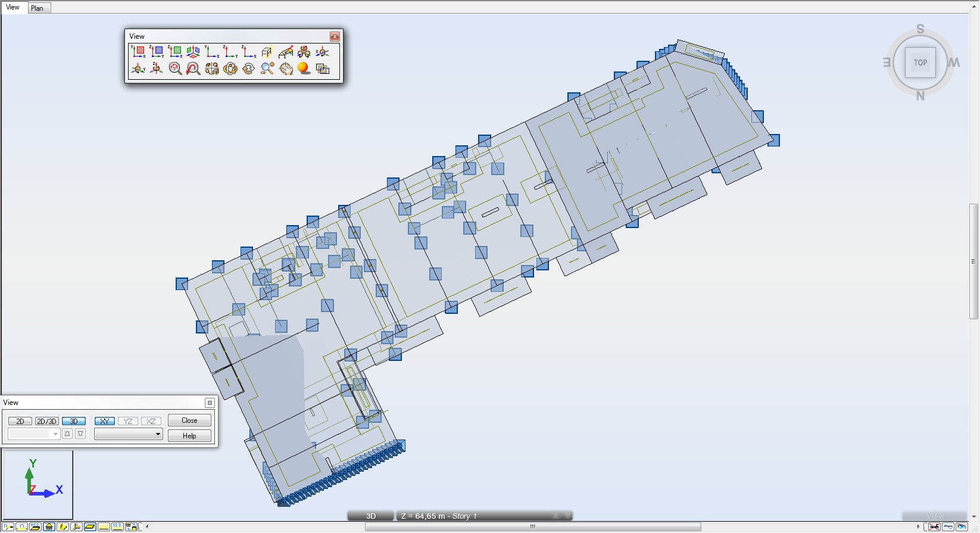Click the axis orientation triad thumbnail
The height and width of the screenshot is (533, 980).
38,484
